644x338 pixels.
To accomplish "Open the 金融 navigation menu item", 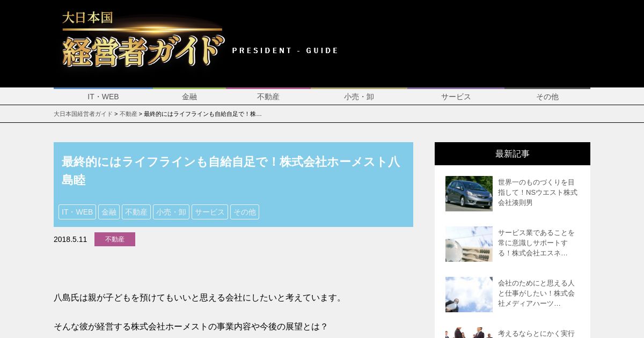I will 189,97.
